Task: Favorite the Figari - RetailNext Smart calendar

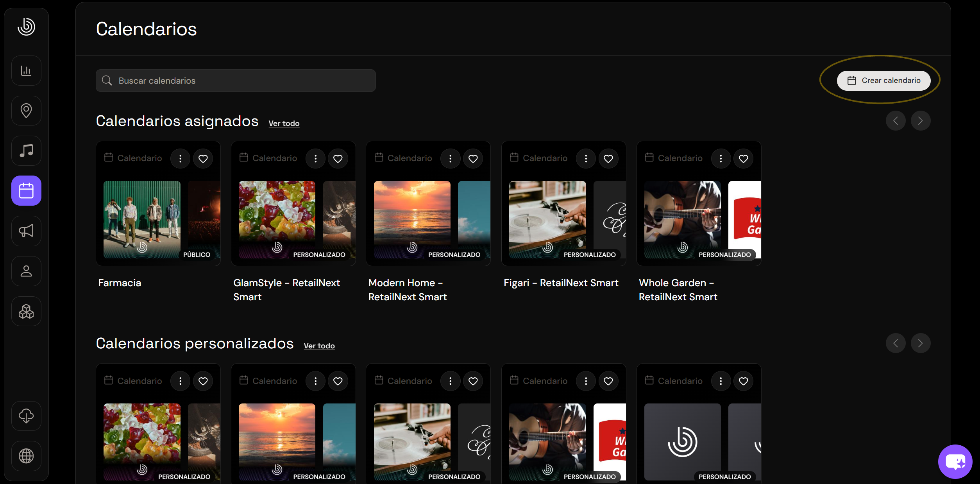Action: (x=608, y=159)
